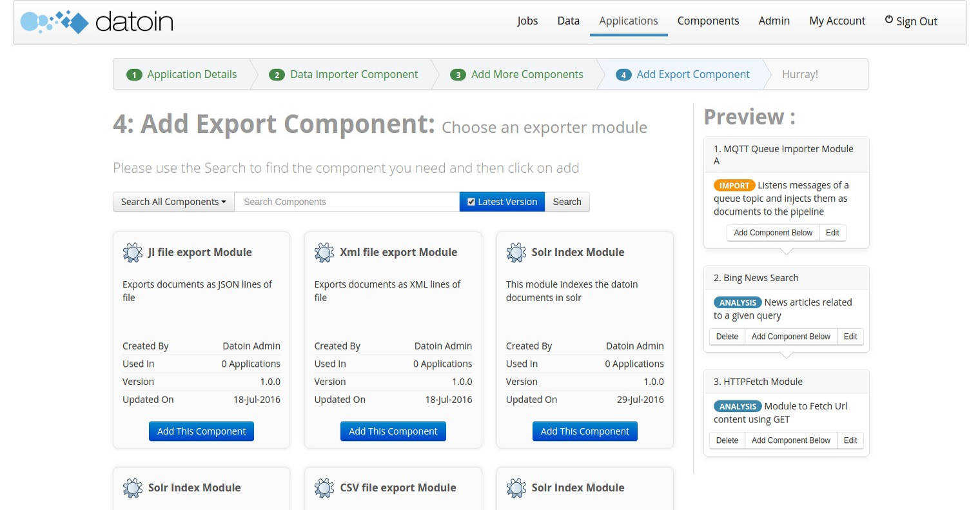
Task: Click the 'Preview :' heading
Action: pos(749,117)
